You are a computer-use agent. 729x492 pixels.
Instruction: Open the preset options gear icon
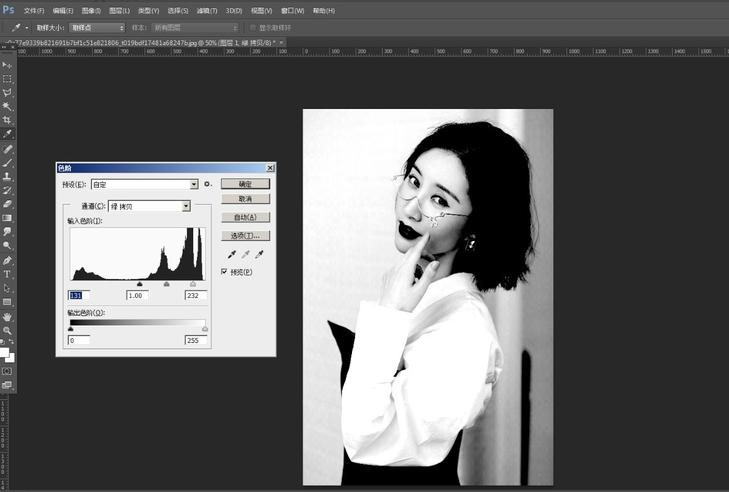point(208,185)
